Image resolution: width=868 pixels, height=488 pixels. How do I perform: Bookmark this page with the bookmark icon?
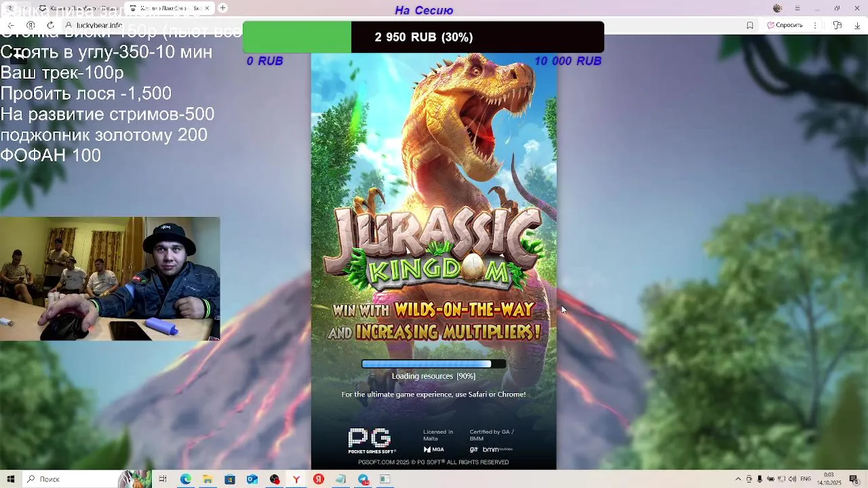(750, 25)
